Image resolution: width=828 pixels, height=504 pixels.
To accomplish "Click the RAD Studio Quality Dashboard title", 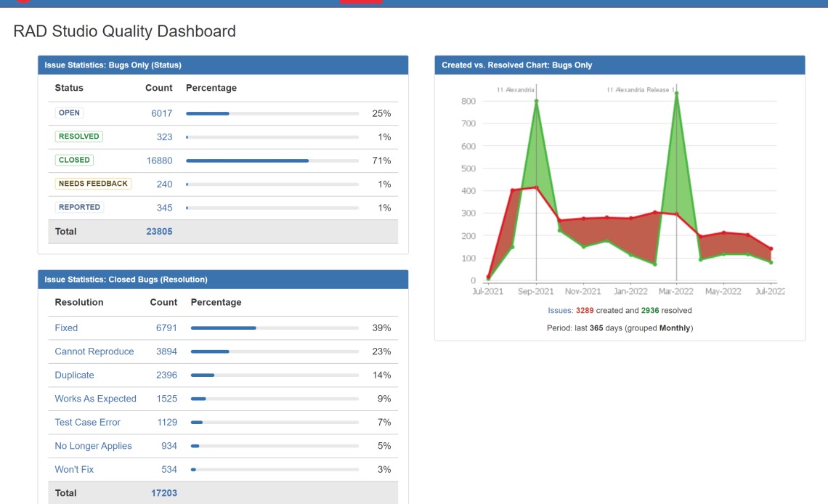I will (x=125, y=31).
